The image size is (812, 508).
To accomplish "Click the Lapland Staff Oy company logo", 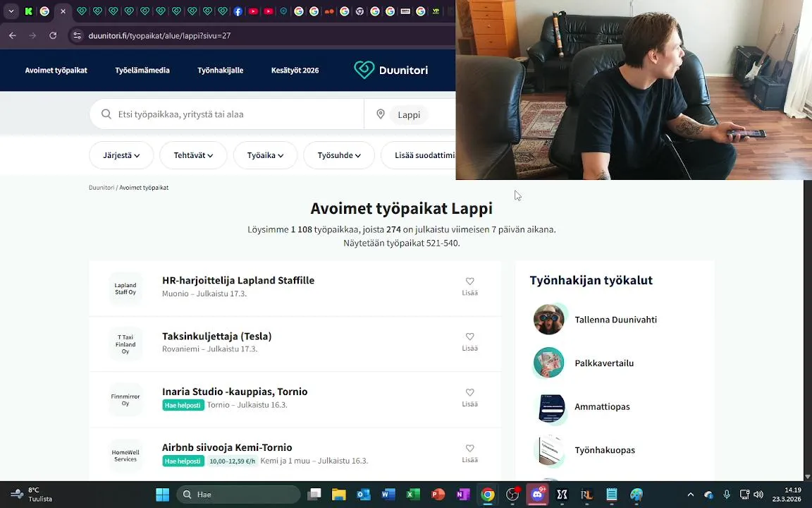I will (125, 289).
